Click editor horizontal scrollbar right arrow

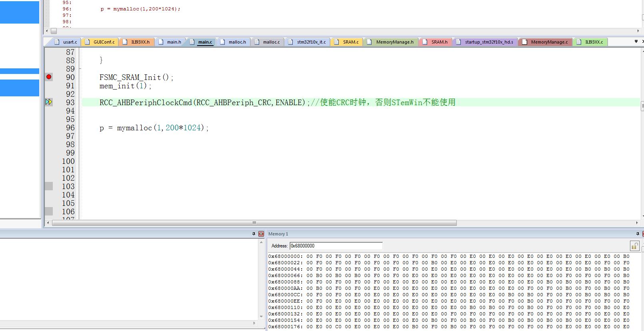[x=638, y=223]
